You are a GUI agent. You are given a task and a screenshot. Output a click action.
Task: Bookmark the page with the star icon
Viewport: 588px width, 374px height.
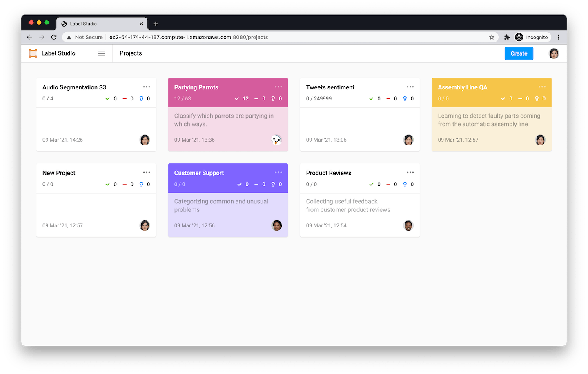tap(492, 37)
